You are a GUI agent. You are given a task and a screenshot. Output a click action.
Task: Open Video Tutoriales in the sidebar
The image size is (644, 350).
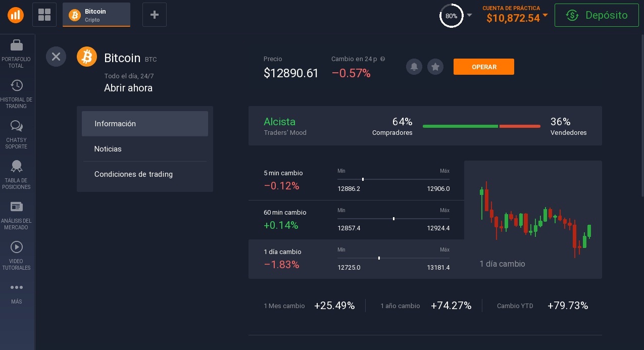16,256
